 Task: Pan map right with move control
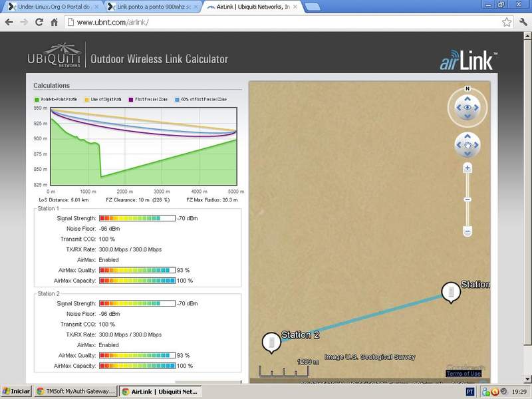click(476, 145)
